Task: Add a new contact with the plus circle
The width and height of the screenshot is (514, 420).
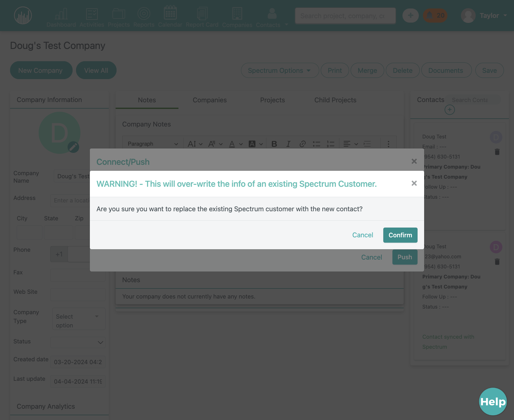Action: (x=450, y=110)
